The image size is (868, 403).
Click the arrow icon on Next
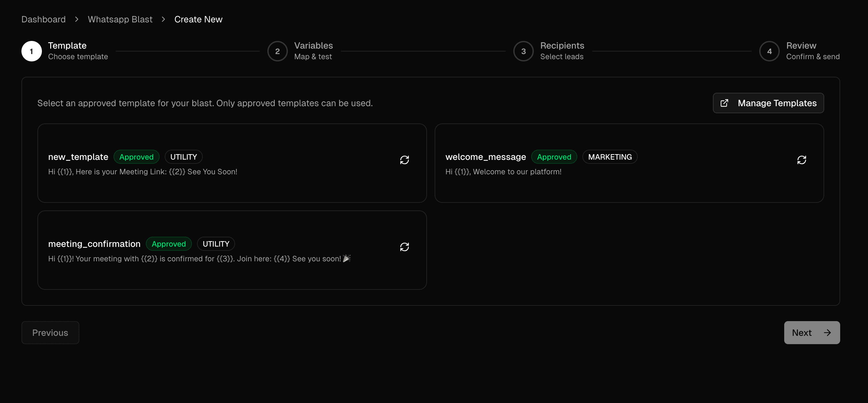(827, 333)
